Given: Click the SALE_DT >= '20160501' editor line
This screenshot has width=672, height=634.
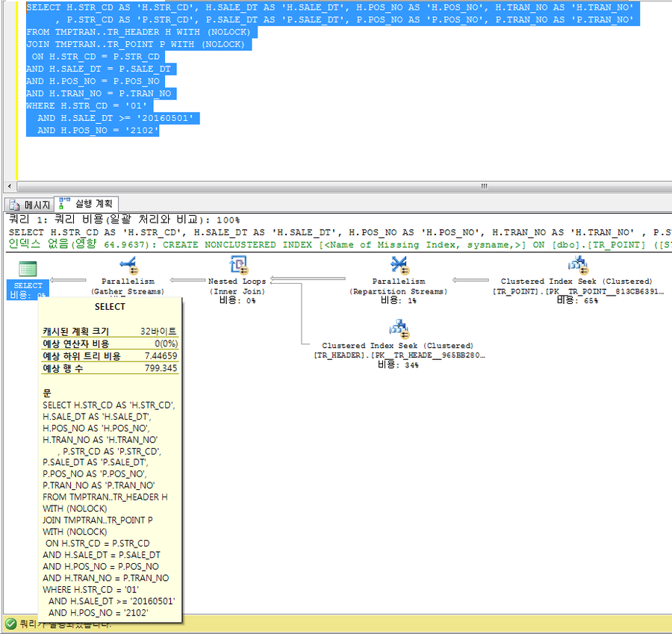Looking at the screenshot, I should 115,118.
